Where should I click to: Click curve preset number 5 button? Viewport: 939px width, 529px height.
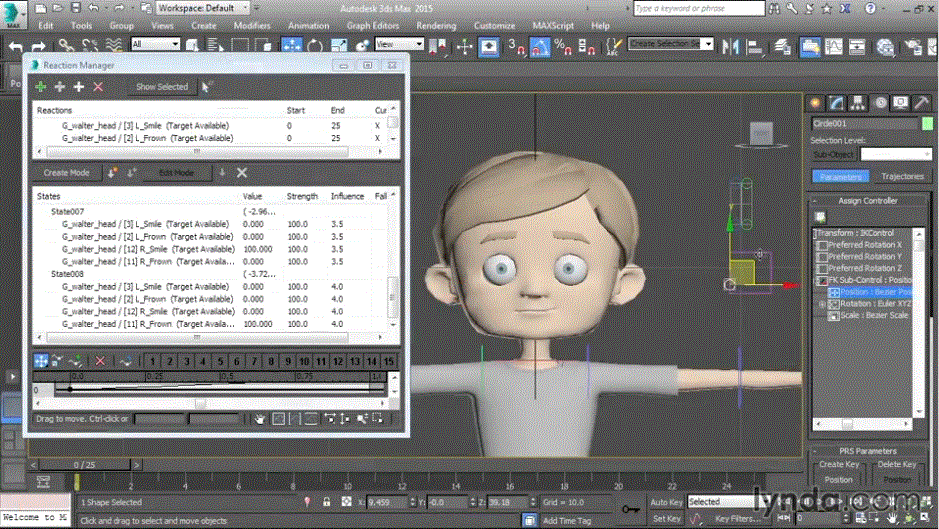point(220,361)
